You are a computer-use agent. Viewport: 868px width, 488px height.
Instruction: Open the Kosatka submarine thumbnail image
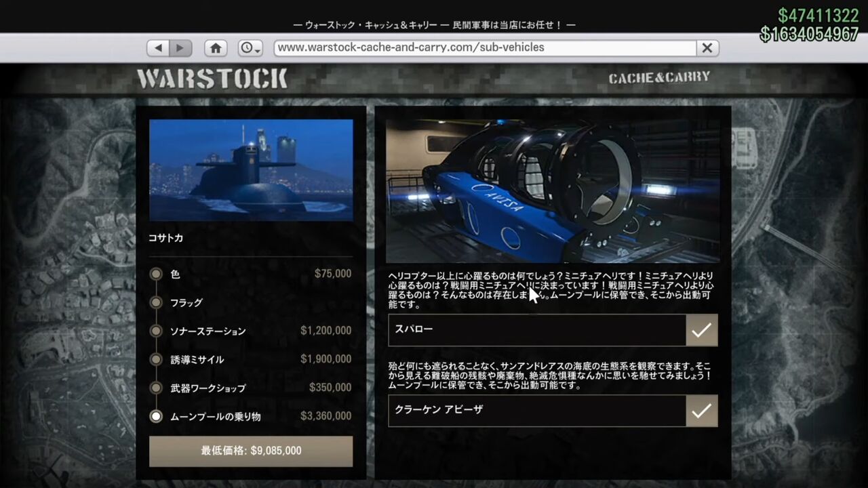pos(251,170)
